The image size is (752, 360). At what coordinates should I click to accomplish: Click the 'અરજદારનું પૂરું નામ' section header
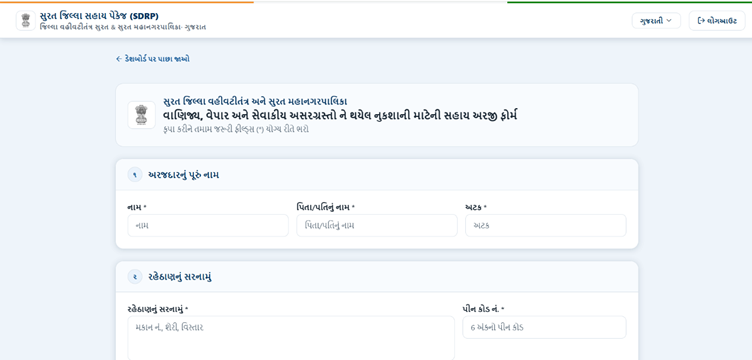[183, 175]
